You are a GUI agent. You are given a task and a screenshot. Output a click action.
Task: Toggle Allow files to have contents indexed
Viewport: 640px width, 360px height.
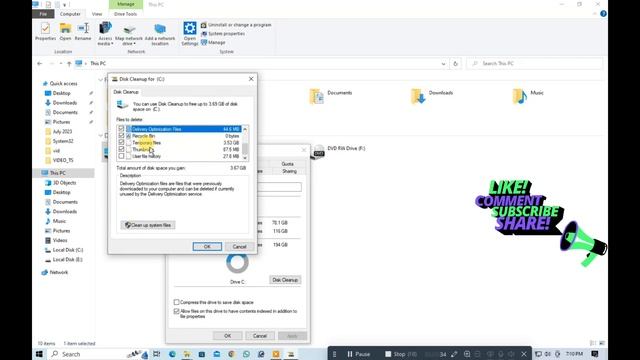click(x=176, y=311)
